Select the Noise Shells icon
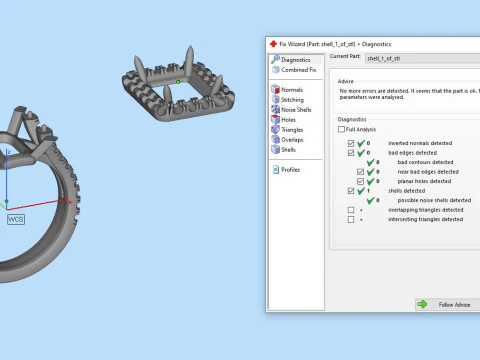Viewport: 480px width, 360px height. 275,109
